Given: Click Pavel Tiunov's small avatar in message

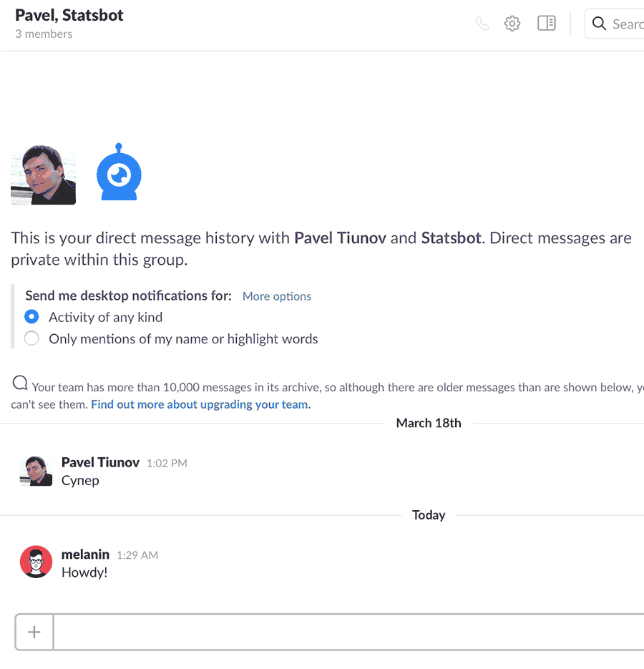Looking at the screenshot, I should point(36,470).
